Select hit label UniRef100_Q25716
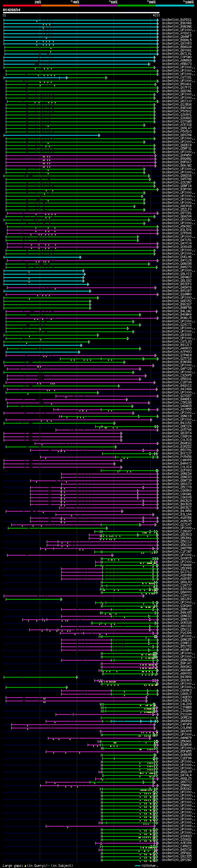This screenshot has height=868, width=197. pos(176,358)
